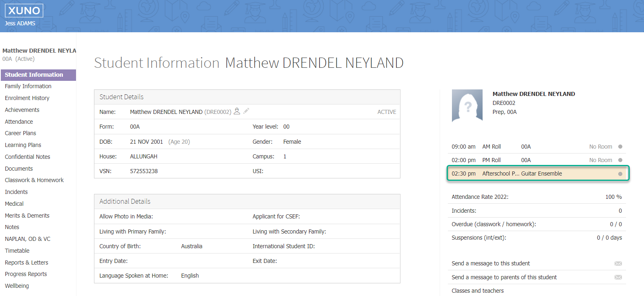
Task: Click Send a message to this student
Action: click(x=490, y=264)
